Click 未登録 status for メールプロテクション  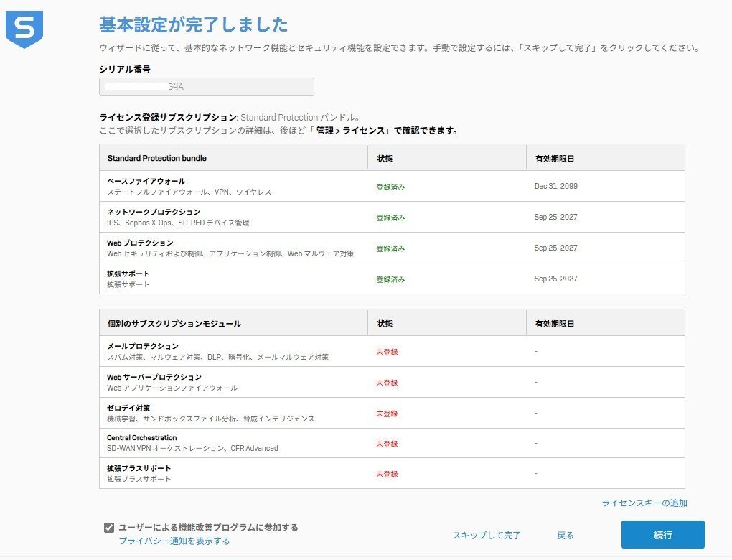387,353
